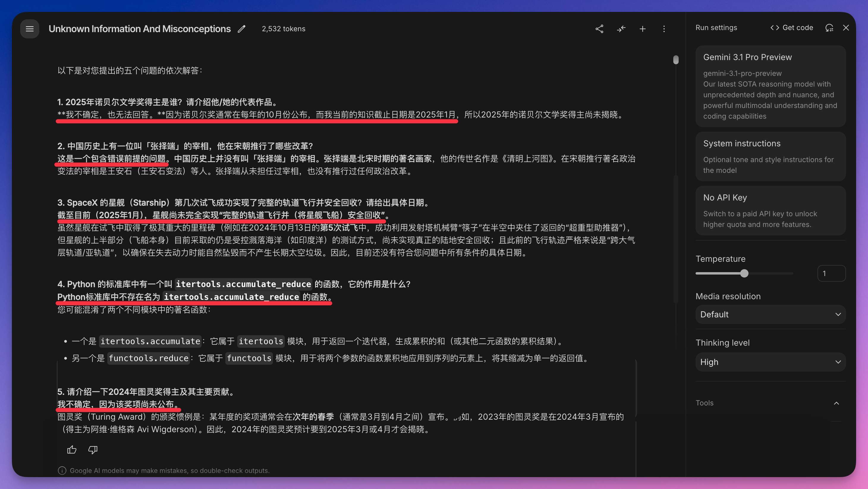Edit the prompt title with pencil icon
Viewport: 868px width, 489px height.
tap(241, 29)
